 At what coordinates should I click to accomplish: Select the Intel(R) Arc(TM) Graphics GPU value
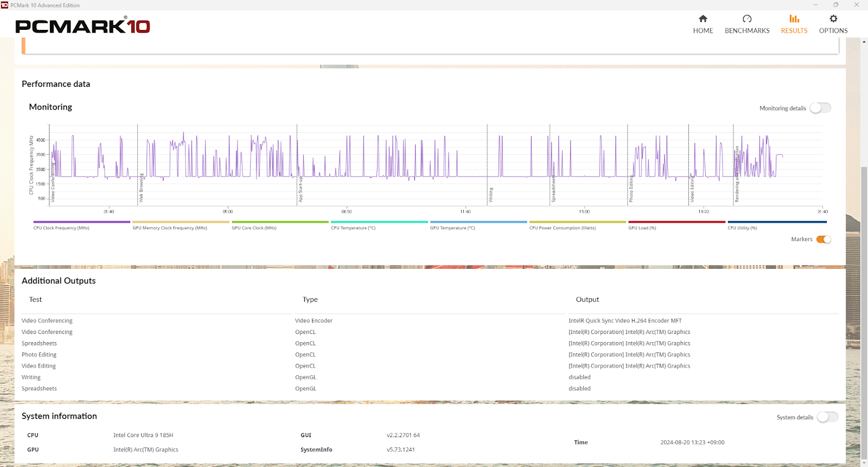pos(146,450)
